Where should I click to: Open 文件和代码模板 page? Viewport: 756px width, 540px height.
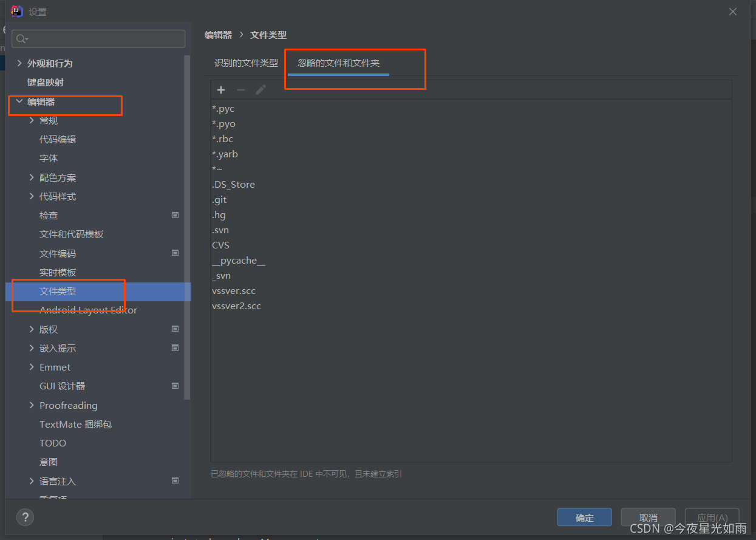[72, 234]
